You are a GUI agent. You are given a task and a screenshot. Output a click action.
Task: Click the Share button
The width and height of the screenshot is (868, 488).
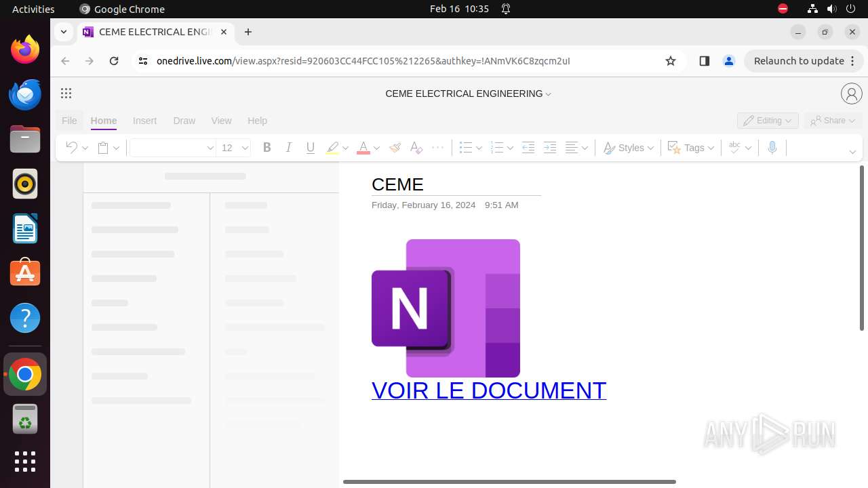(833, 121)
